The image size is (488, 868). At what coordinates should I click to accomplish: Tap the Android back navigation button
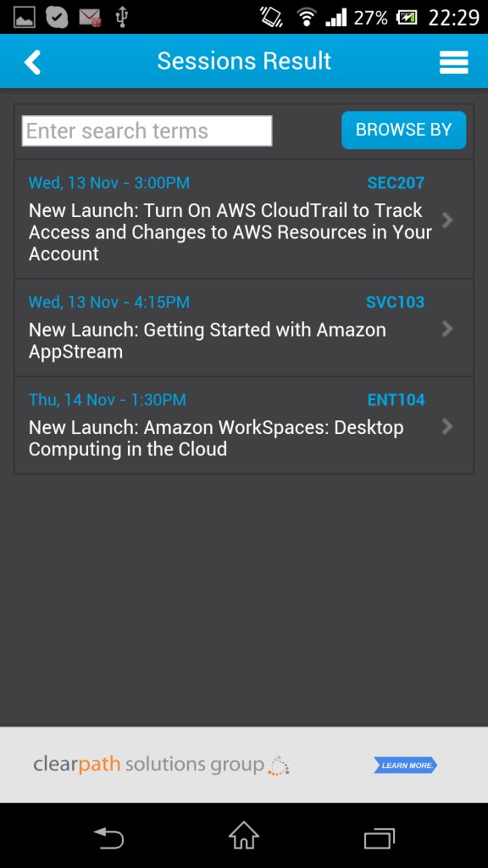108,837
